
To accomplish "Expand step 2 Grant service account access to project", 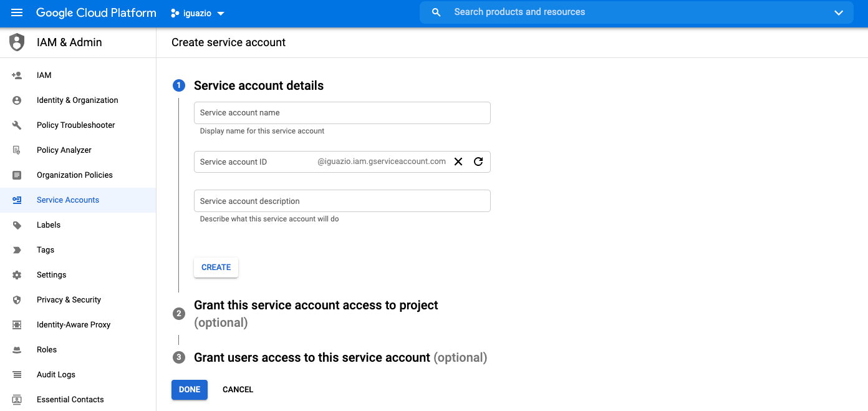I will click(x=316, y=314).
